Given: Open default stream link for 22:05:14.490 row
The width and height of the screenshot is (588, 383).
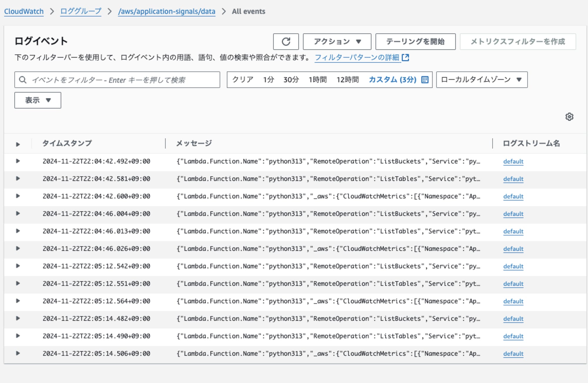Looking at the screenshot, I should coord(513,336).
